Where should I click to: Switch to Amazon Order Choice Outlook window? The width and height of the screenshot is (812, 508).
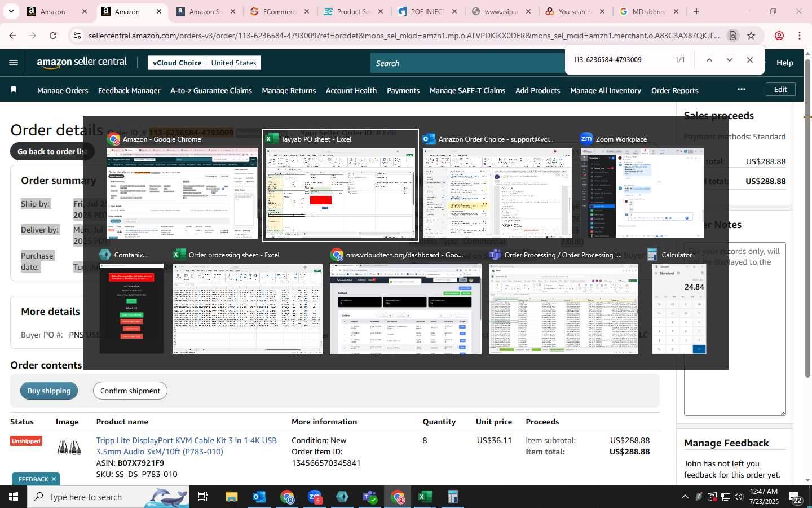(x=497, y=186)
